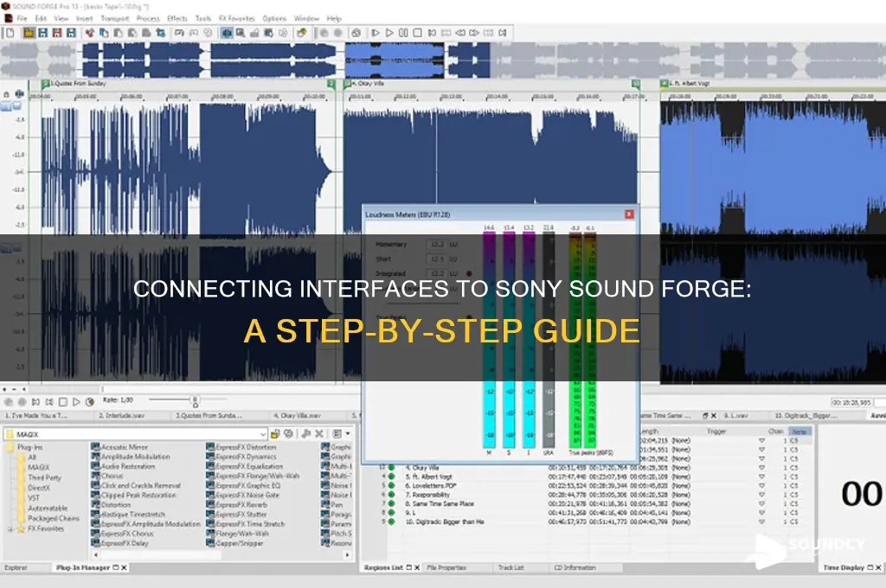Toggle play marker for 8. Same Time Same Place
Viewport: 886px width, 588px height.
point(392,504)
